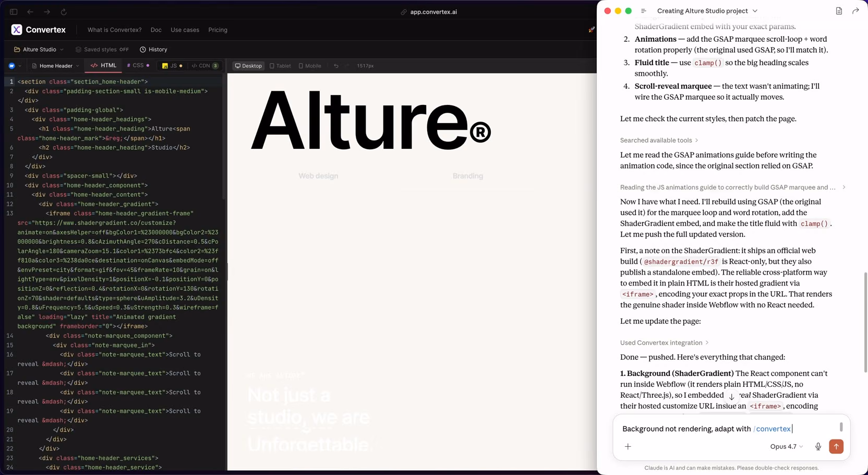Go back with the browser back arrow

30,11
